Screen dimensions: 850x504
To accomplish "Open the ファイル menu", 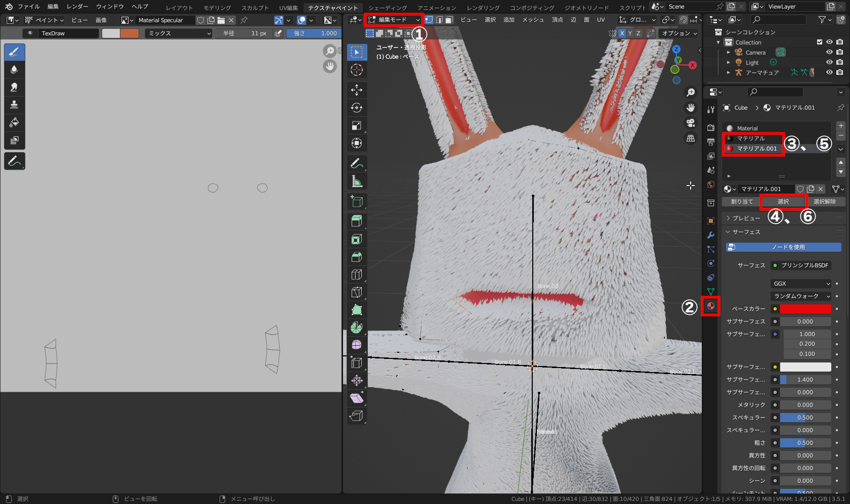I will [x=29, y=7].
